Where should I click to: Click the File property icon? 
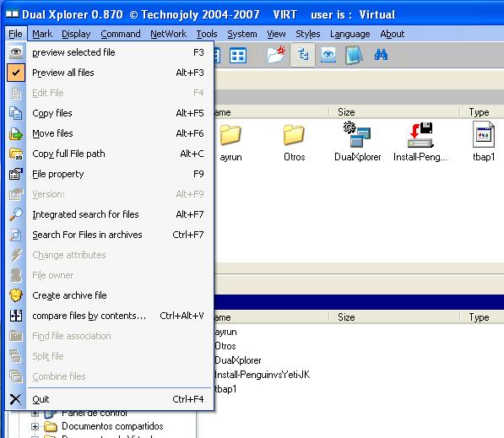click(16, 174)
